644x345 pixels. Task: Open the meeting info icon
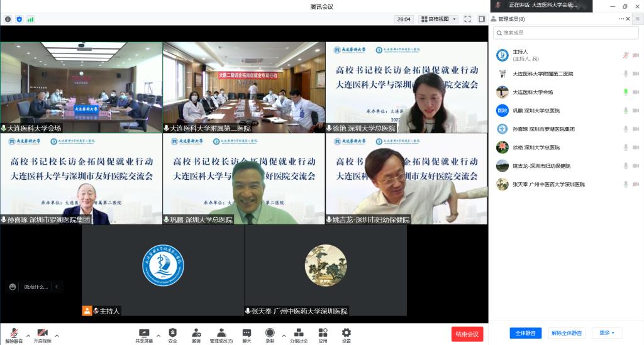[8, 19]
